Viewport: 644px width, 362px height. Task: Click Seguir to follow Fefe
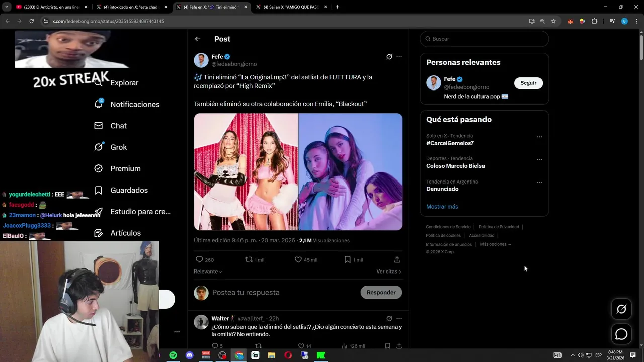tap(528, 83)
